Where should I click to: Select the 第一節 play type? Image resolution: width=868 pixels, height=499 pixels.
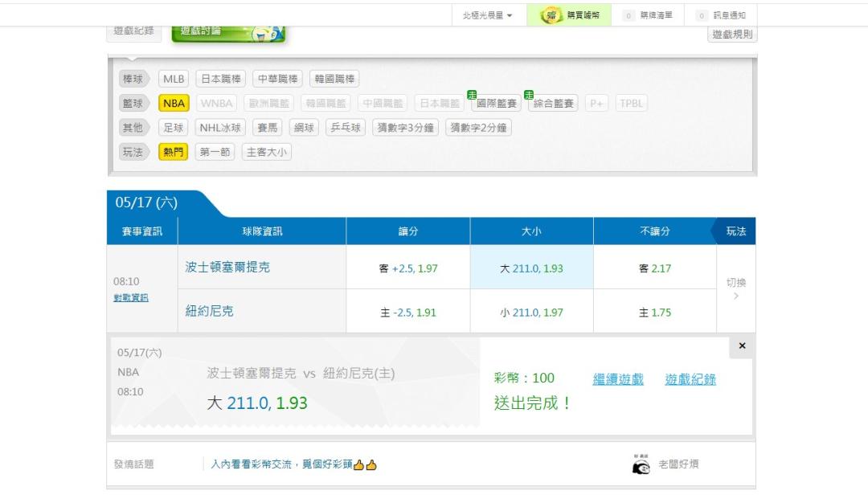pos(215,152)
